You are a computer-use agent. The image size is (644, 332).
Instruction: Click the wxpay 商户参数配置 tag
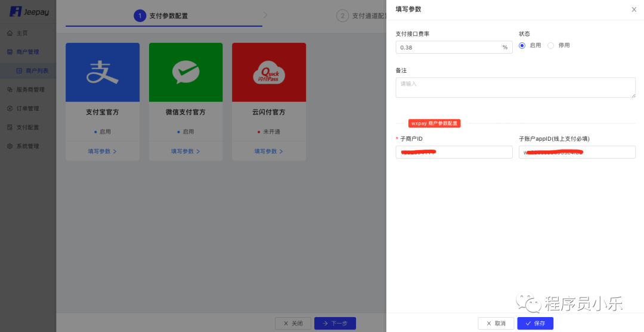435,123
